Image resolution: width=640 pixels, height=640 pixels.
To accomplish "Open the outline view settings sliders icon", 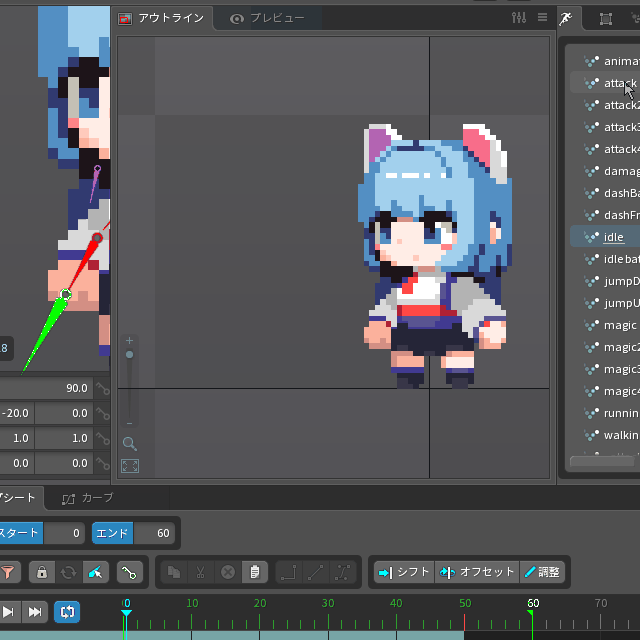I will click(x=518, y=18).
